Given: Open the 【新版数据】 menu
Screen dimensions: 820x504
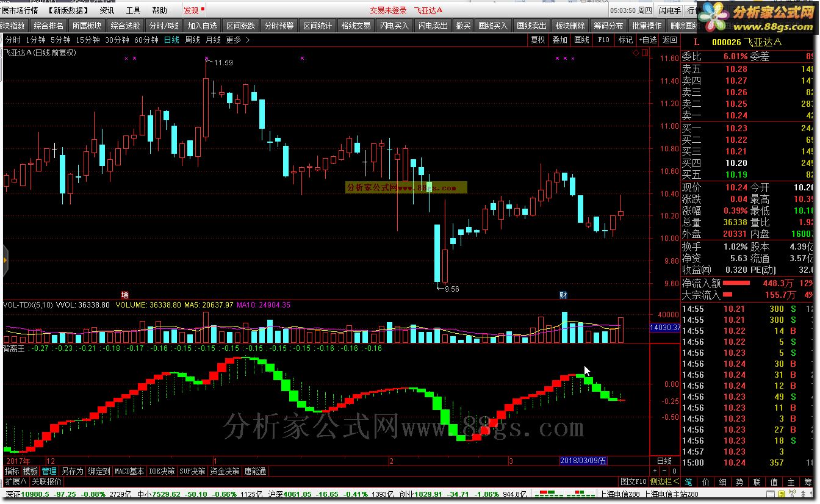Looking at the screenshot, I should pos(68,10).
